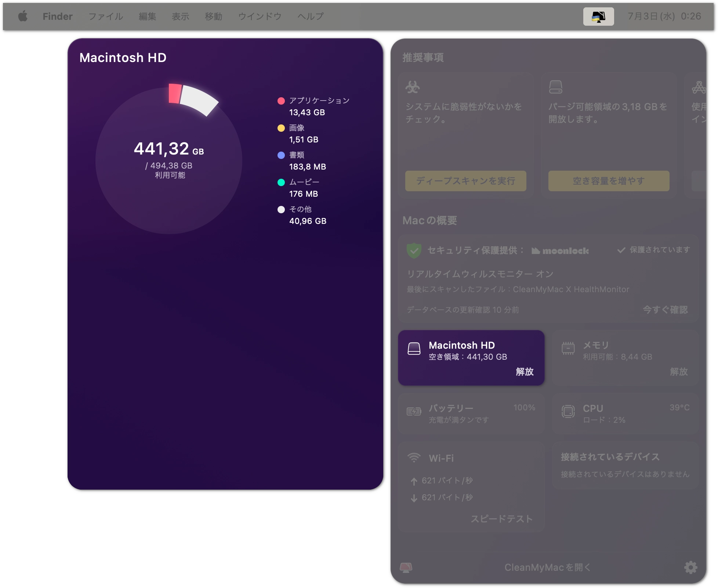Click the green security shield icon

click(x=414, y=251)
